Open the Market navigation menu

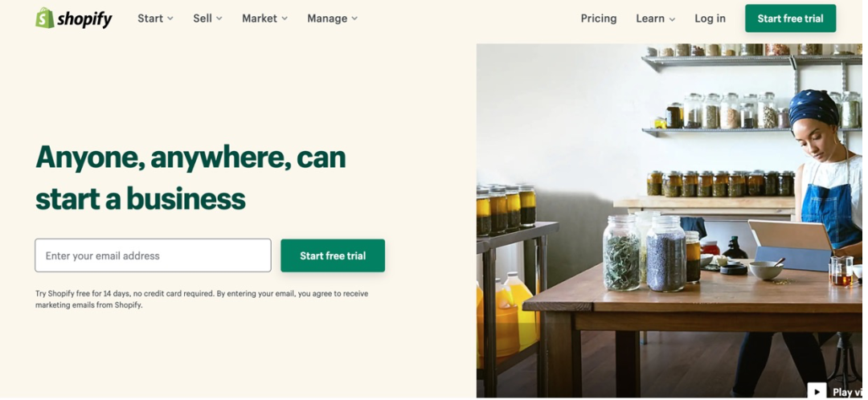(x=264, y=18)
